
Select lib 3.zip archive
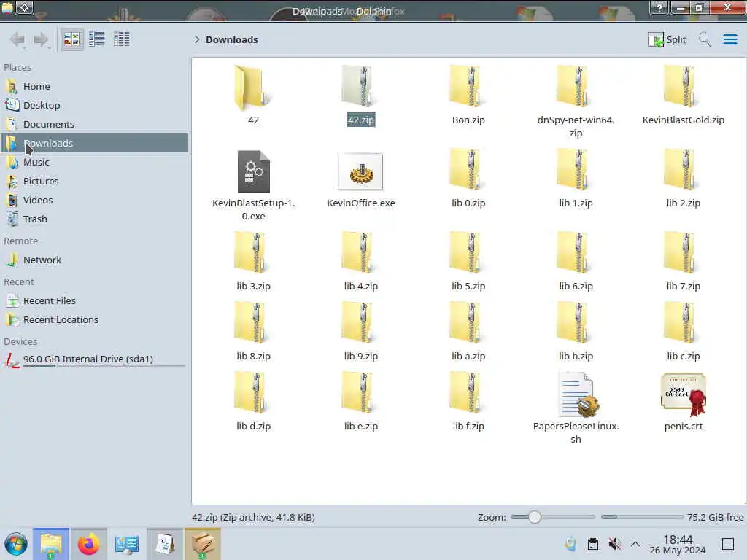point(253,261)
